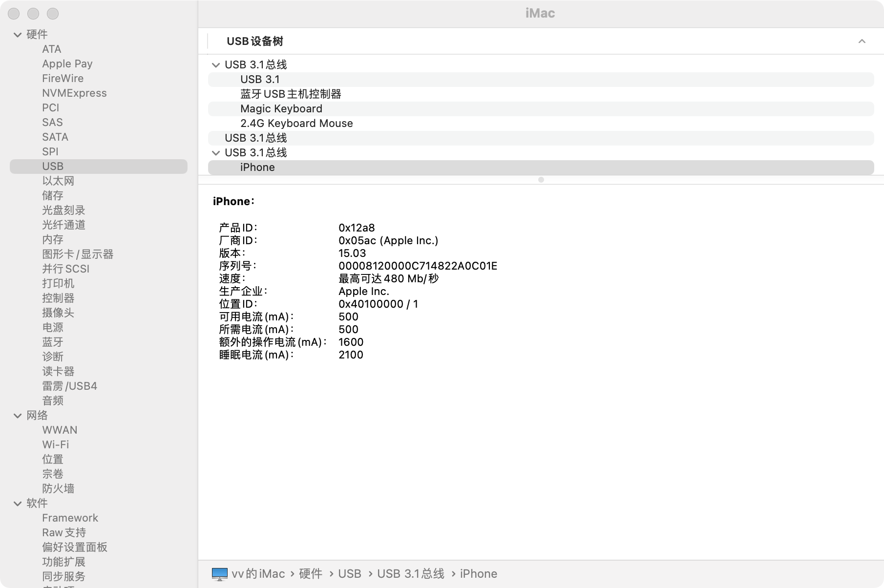884x588 pixels.
Task: Select Magic Keyboard in device tree
Action: point(541,109)
